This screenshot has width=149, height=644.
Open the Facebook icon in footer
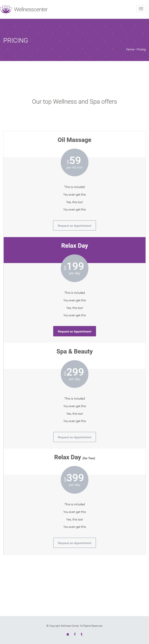(x=75, y=634)
